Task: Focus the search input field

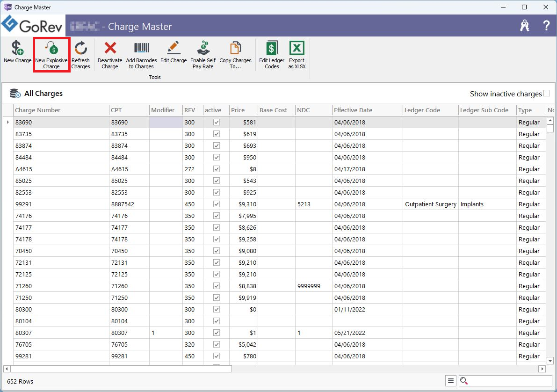Action: click(510, 381)
